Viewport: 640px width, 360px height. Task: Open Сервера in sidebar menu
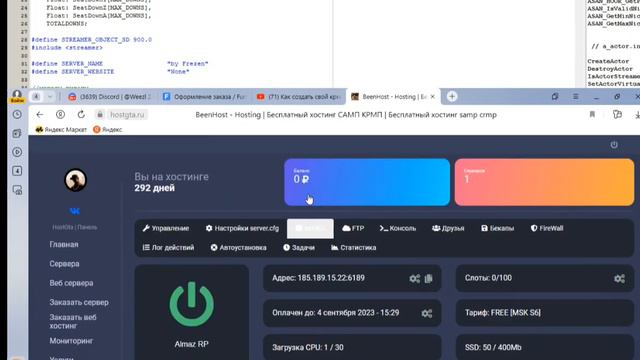click(64, 264)
